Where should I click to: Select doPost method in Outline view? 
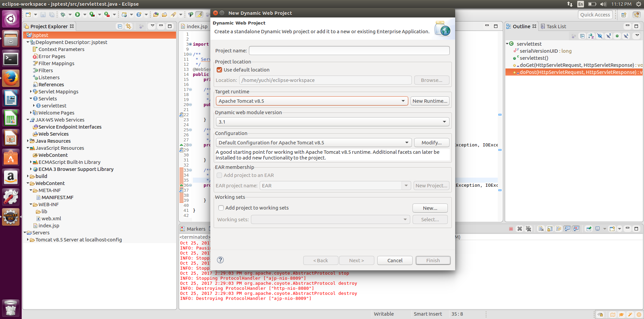click(x=574, y=72)
